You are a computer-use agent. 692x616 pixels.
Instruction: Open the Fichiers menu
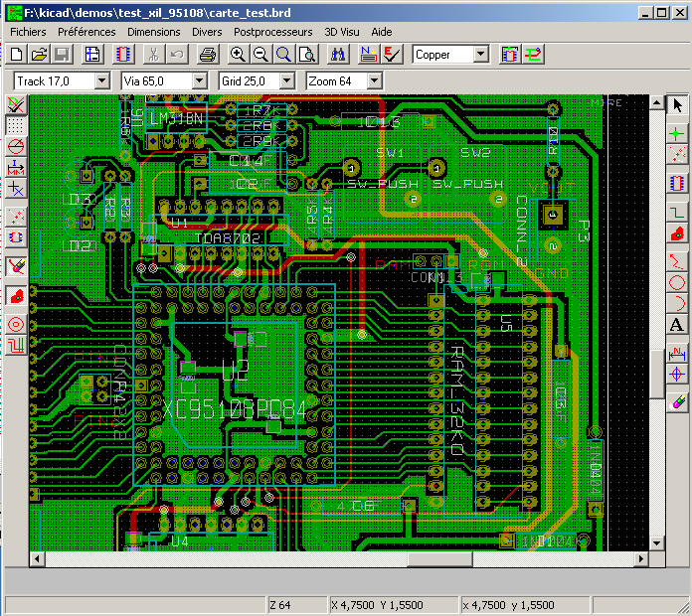pos(29,32)
